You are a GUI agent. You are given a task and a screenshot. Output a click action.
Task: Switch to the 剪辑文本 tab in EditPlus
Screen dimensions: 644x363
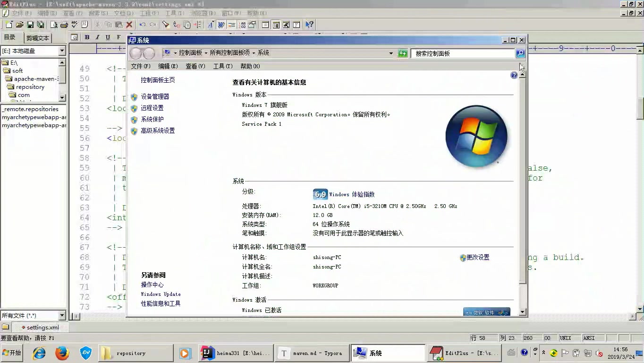click(x=38, y=38)
